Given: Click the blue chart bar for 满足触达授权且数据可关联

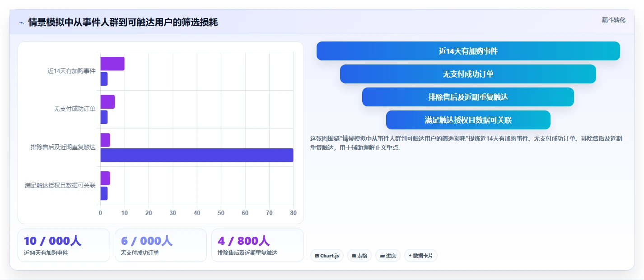Looking at the screenshot, I should pyautogui.click(x=104, y=193).
